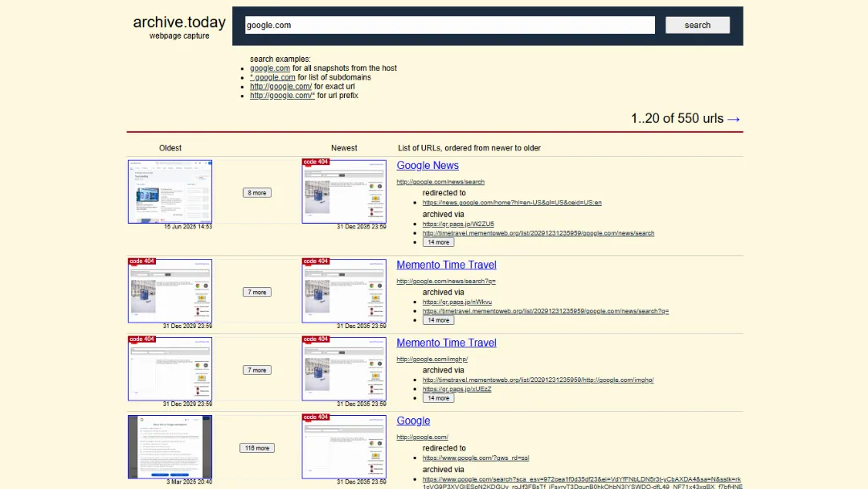
Task: Expand '116 more' snapshots for Google
Action: point(257,448)
